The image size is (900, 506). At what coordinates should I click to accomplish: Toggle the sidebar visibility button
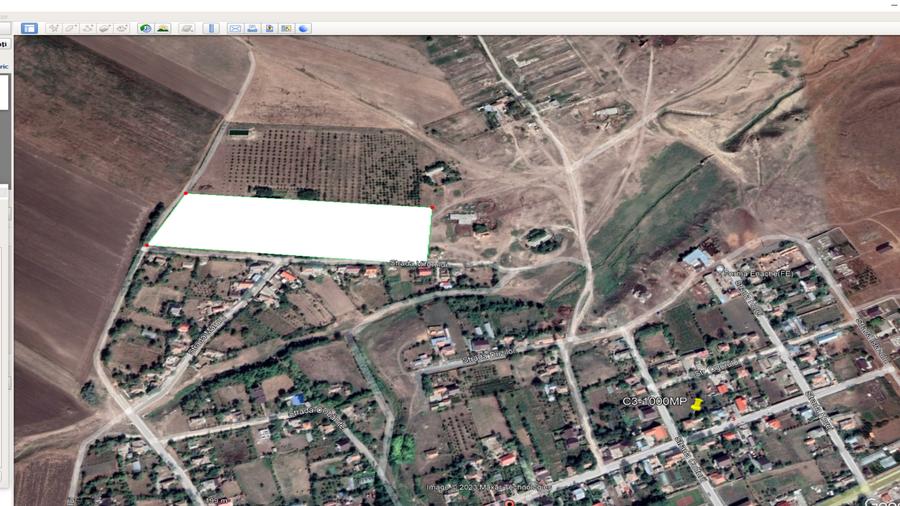tap(29, 28)
